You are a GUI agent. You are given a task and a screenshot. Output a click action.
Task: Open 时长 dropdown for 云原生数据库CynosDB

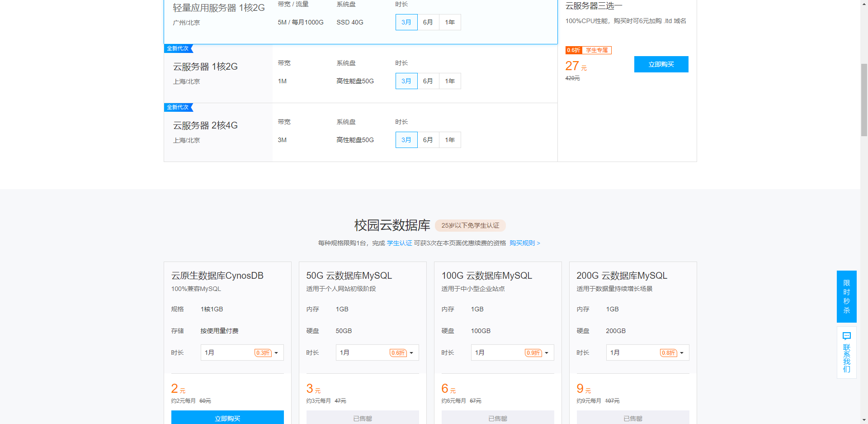tap(242, 353)
